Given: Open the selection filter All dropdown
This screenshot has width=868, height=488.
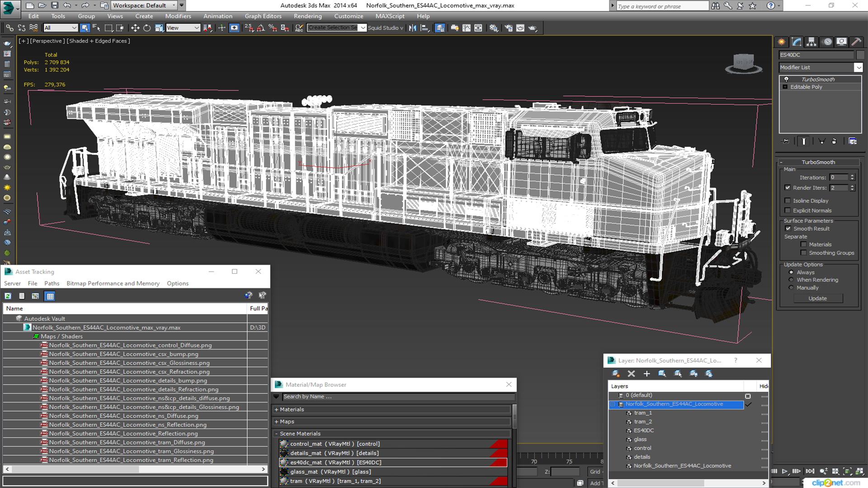Looking at the screenshot, I should click(x=61, y=28).
